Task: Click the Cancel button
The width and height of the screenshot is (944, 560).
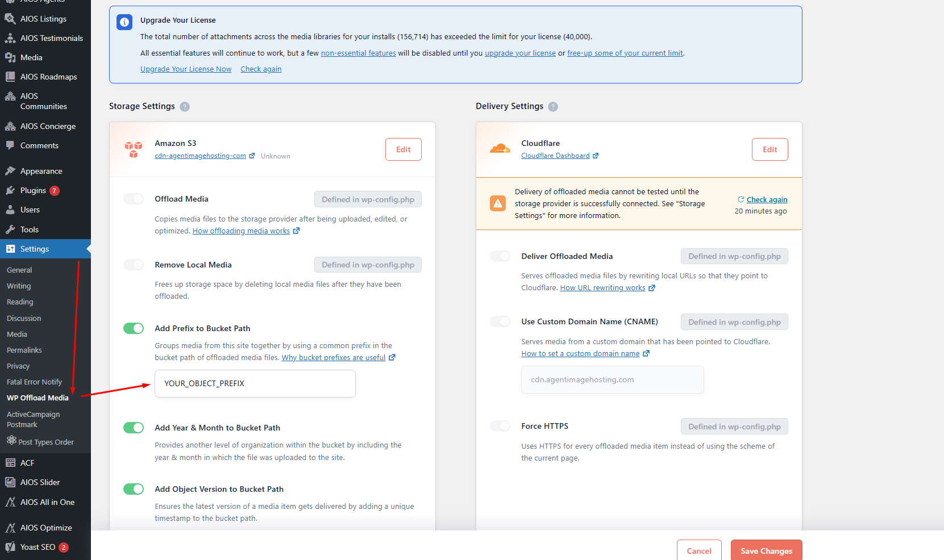Action: tap(699, 550)
